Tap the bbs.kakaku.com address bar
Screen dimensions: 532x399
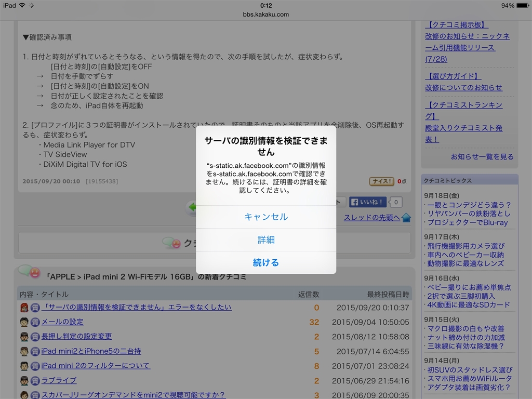(x=266, y=15)
